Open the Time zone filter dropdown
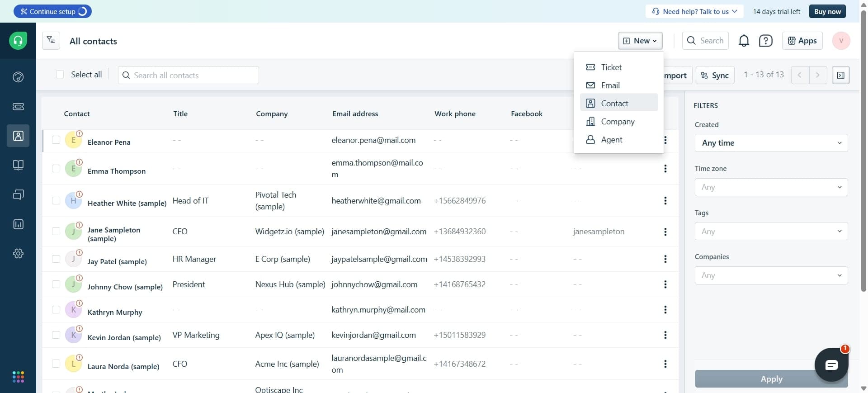 point(771,187)
